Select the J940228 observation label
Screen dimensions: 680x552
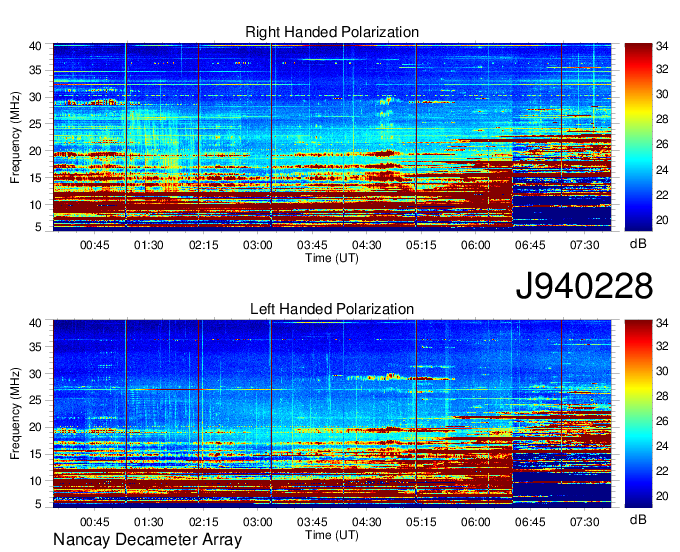[584, 286]
